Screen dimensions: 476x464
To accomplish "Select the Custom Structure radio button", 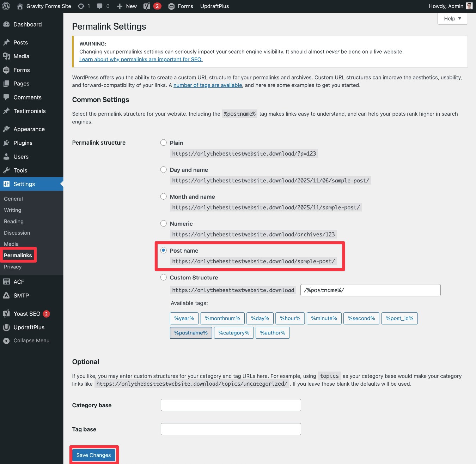I will [x=164, y=277].
